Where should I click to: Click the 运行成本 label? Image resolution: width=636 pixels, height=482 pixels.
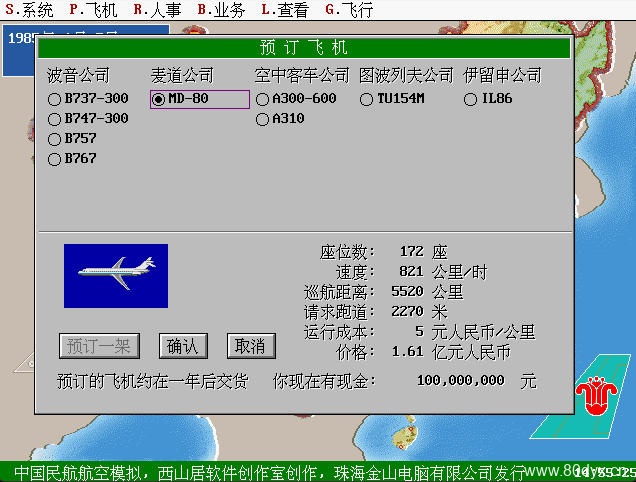[339, 332]
